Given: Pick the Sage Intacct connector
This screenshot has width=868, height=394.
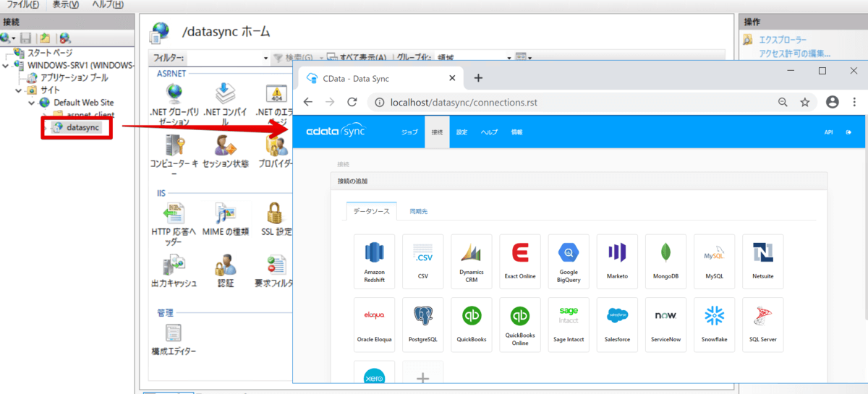Looking at the screenshot, I should [569, 325].
